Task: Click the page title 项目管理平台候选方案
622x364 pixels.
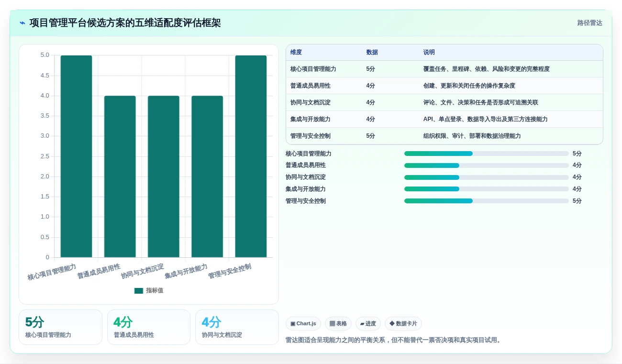Action: click(x=125, y=23)
